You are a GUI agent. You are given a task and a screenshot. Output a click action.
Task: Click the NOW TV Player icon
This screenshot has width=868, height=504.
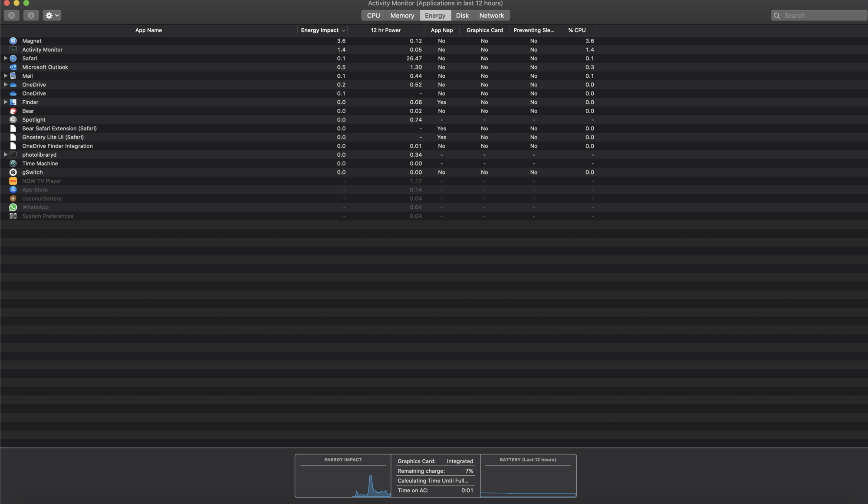pos(13,181)
